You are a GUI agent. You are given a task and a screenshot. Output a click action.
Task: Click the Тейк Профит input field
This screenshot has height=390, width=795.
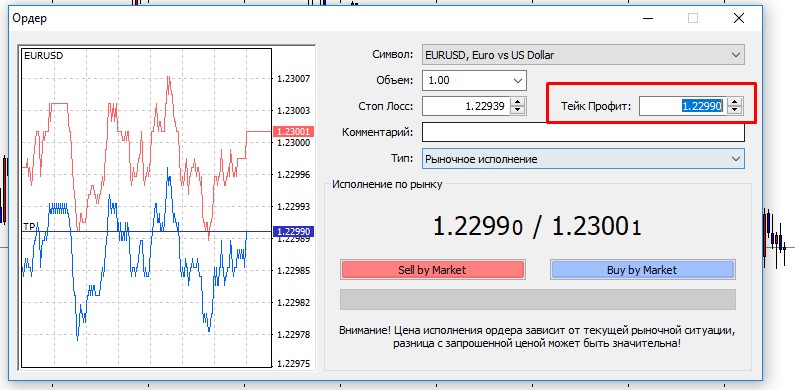tap(682, 107)
